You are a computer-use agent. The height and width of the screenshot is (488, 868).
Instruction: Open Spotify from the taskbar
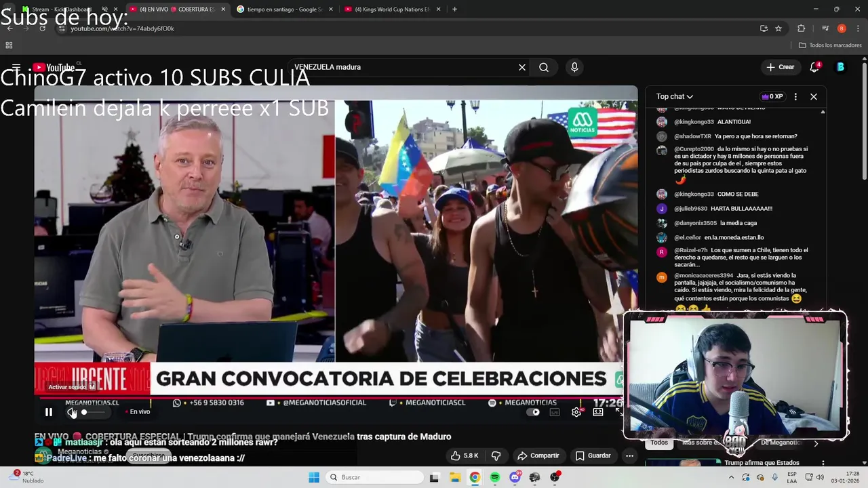tap(495, 477)
